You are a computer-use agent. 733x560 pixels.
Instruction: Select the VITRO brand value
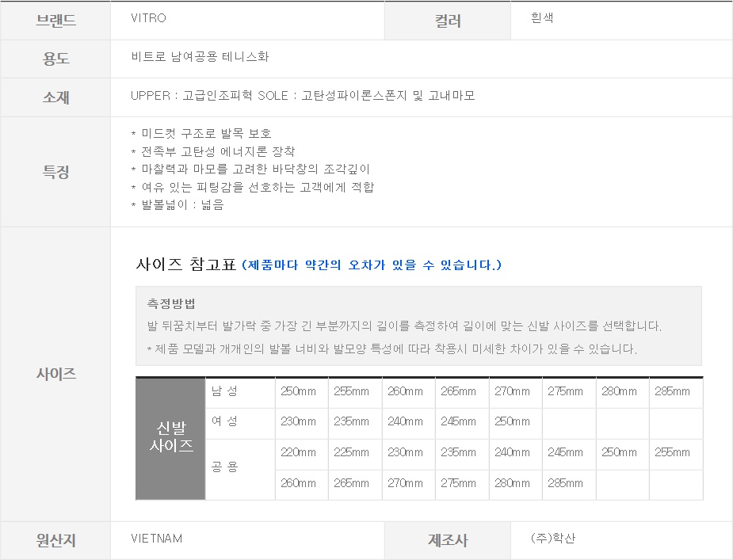coord(148,18)
